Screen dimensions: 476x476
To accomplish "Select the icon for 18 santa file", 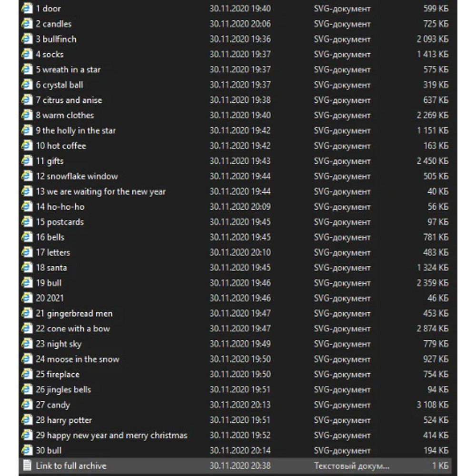I will [x=27, y=268].
